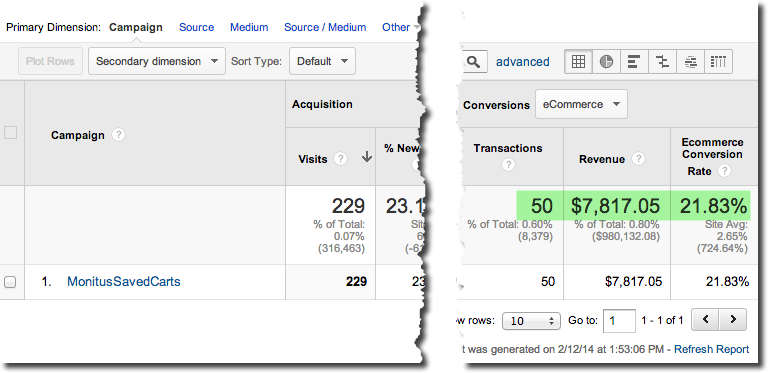Viewport: 768px width, 373px height.
Task: Open the eCommerce conversions dropdown
Action: click(x=581, y=104)
